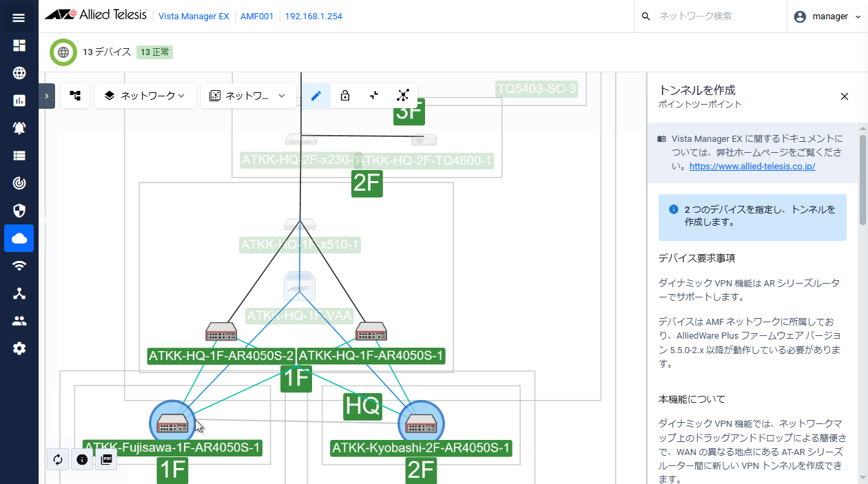Close the tunnel creation panel
The height and width of the screenshot is (484, 868).
coord(845,96)
